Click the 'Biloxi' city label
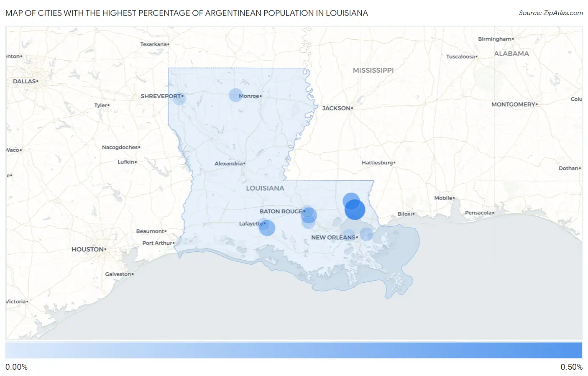This screenshot has height=376, width=588. tap(405, 214)
